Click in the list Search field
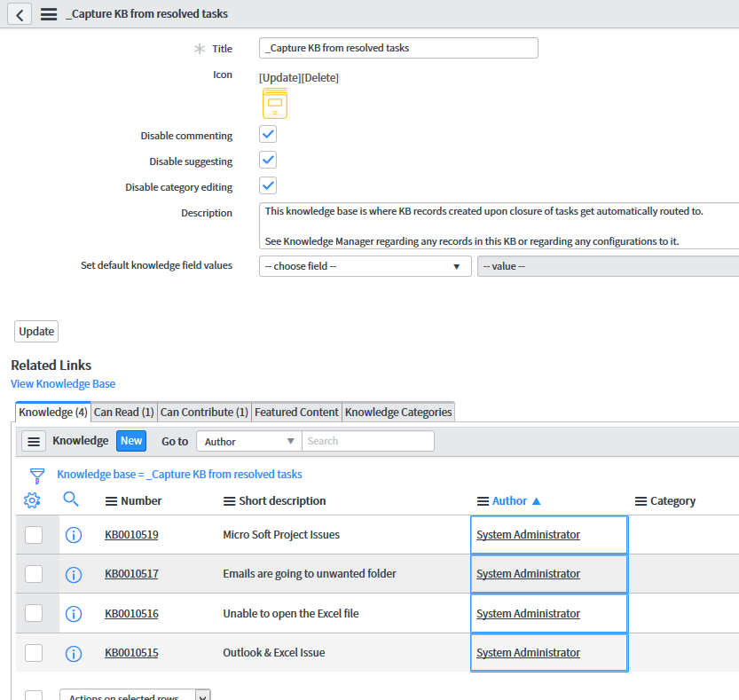The height and width of the screenshot is (700, 739). click(x=367, y=441)
